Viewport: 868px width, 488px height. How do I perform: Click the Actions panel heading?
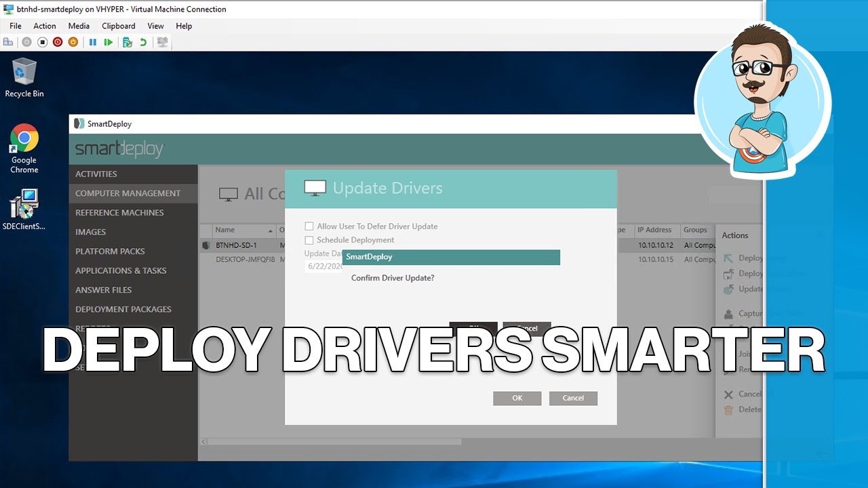pyautogui.click(x=735, y=235)
